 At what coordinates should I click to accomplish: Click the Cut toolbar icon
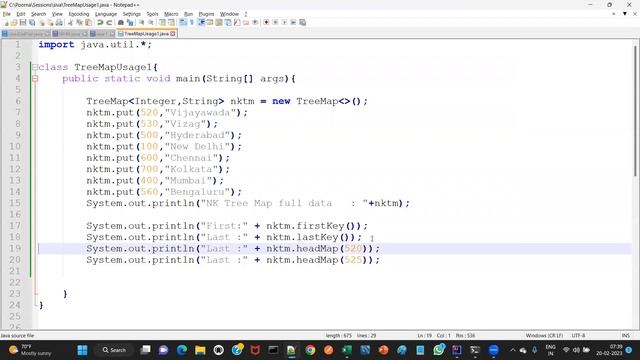pos(70,22)
